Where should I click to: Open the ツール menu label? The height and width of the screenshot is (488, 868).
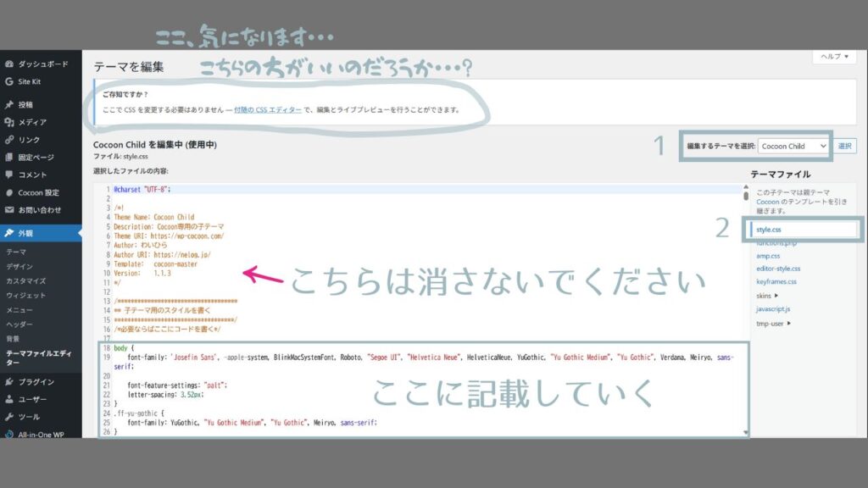pyautogui.click(x=29, y=417)
